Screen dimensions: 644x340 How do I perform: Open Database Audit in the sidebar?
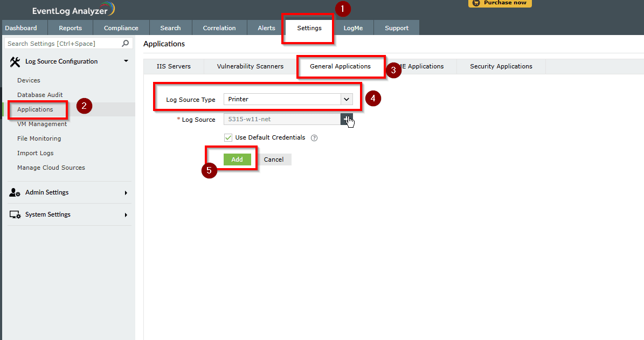point(40,95)
